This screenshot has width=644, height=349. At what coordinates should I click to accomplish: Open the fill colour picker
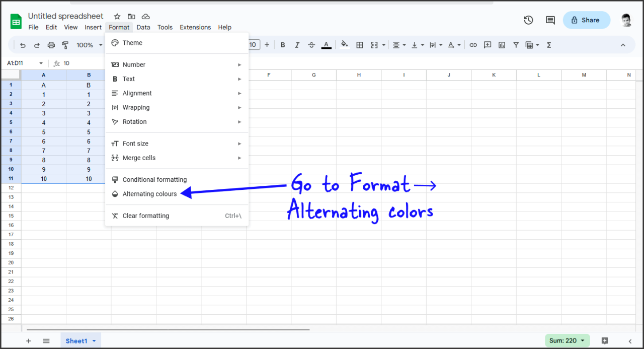point(344,45)
